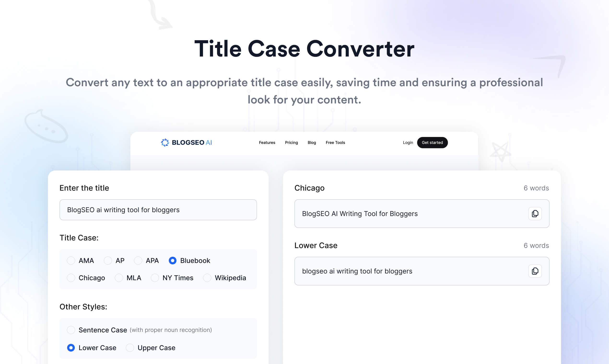The image size is (609, 364).
Task: Open the Features page
Action: [267, 142]
